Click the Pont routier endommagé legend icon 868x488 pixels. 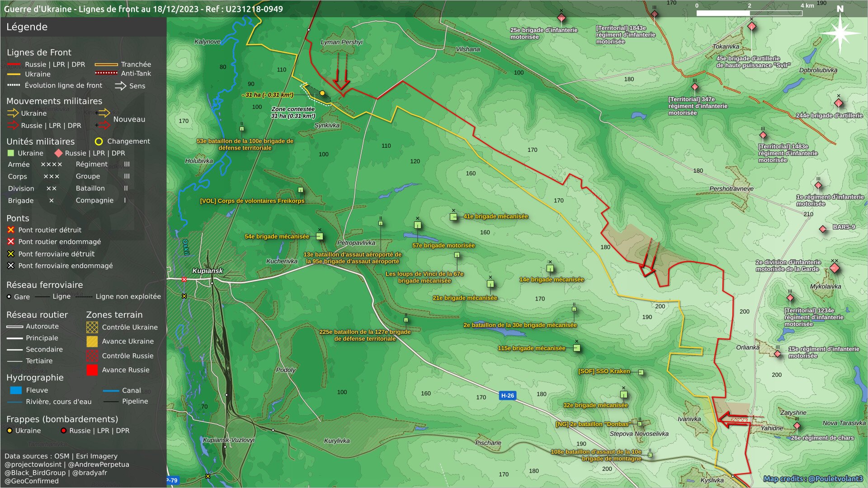click(x=11, y=242)
